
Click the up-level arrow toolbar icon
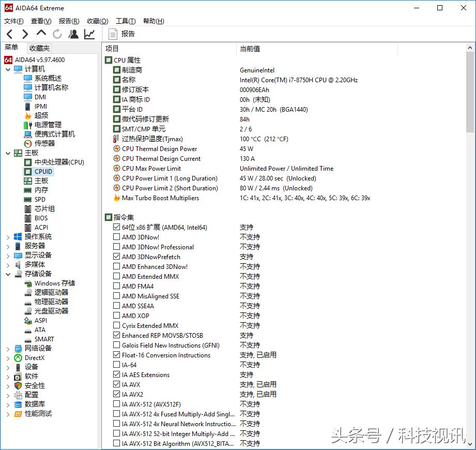coord(41,33)
